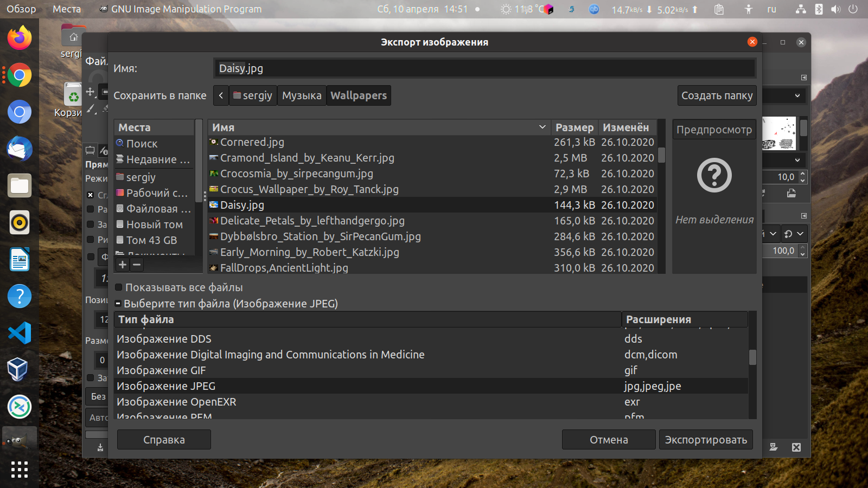Select GIF image file type row
This screenshot has width=868, height=488.
[432, 370]
